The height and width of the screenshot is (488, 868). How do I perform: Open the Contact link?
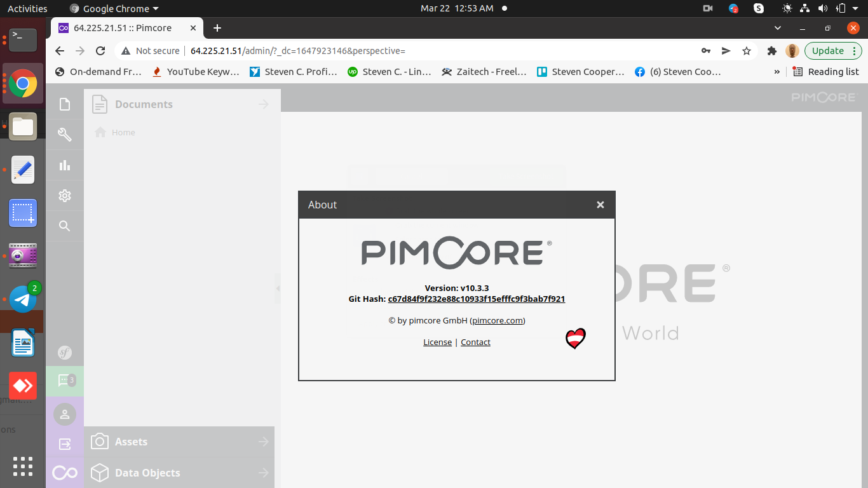click(475, 342)
